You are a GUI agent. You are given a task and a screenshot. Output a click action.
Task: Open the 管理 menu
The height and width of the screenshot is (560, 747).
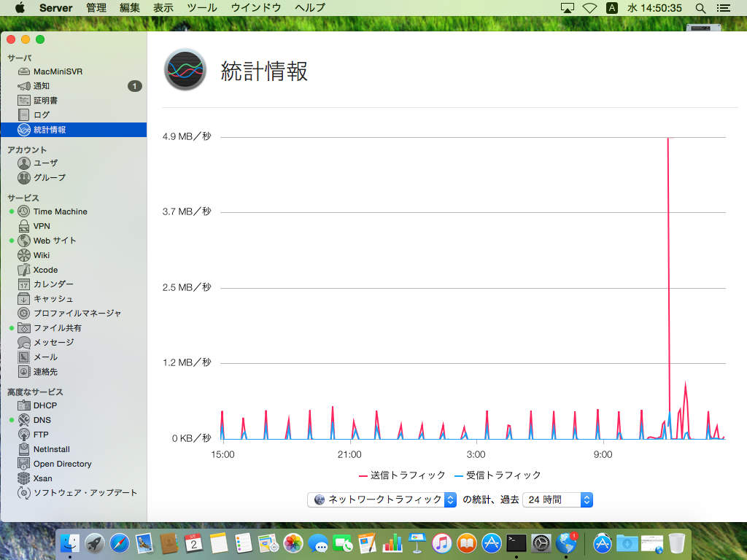click(x=96, y=8)
